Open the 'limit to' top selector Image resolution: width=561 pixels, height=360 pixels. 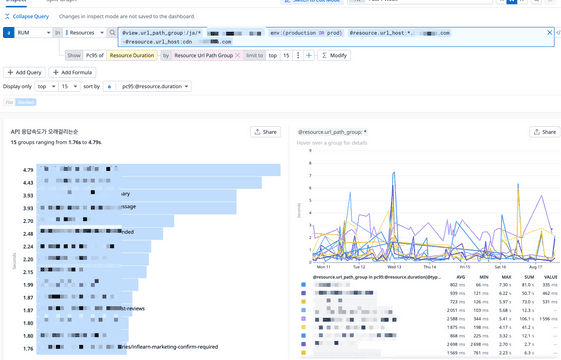tap(273, 55)
